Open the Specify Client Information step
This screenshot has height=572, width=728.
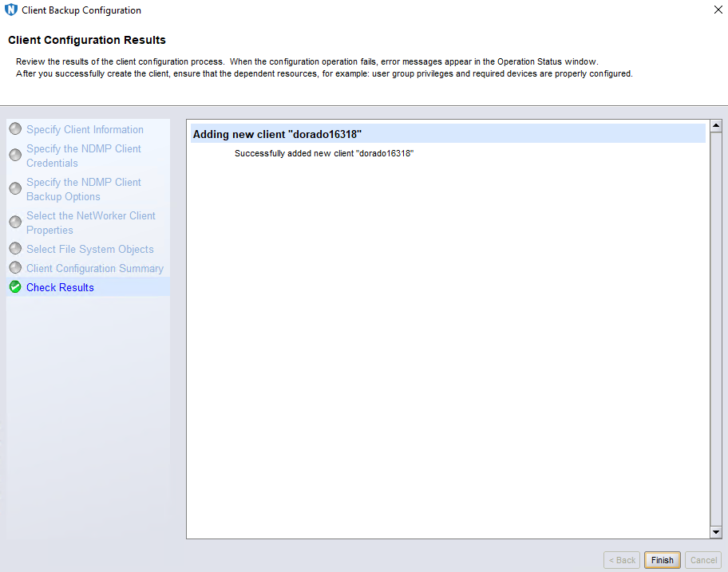point(85,129)
